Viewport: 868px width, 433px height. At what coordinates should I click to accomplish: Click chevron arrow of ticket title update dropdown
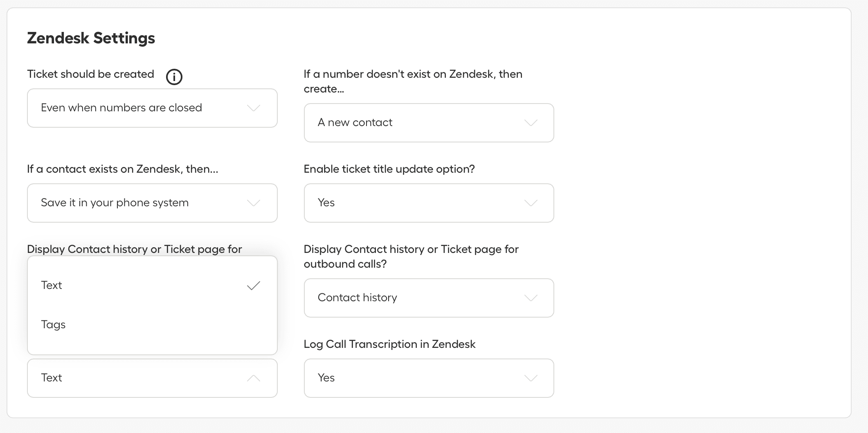click(531, 203)
